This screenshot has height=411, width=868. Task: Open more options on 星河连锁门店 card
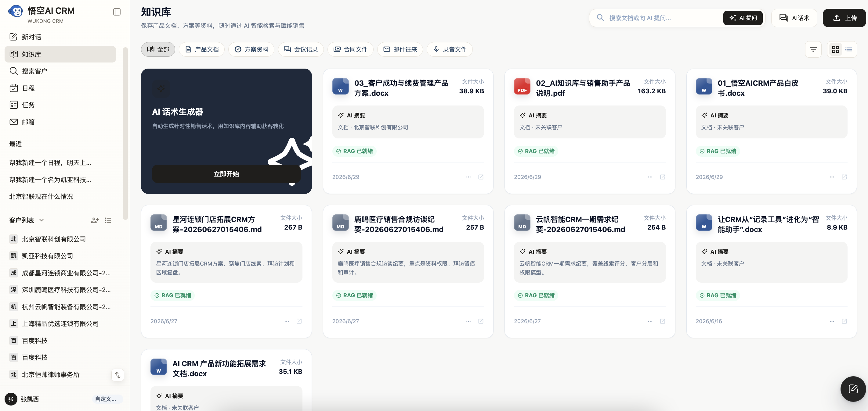(x=287, y=321)
